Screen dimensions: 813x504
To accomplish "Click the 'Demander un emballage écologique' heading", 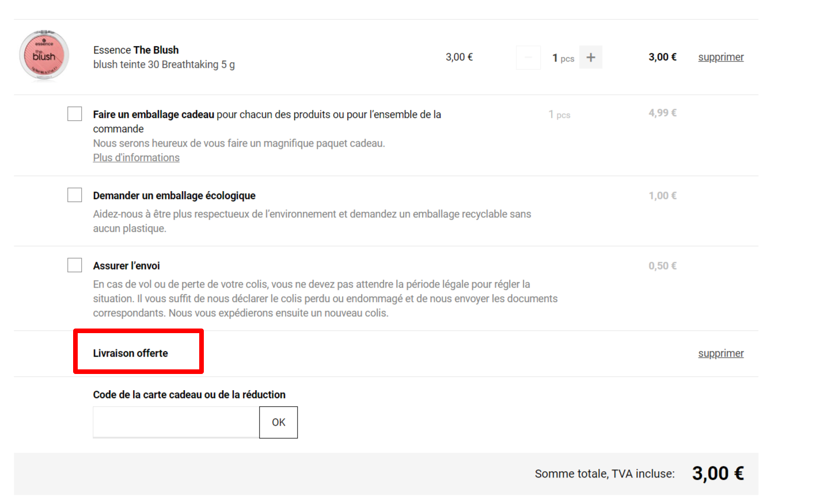I will [174, 196].
